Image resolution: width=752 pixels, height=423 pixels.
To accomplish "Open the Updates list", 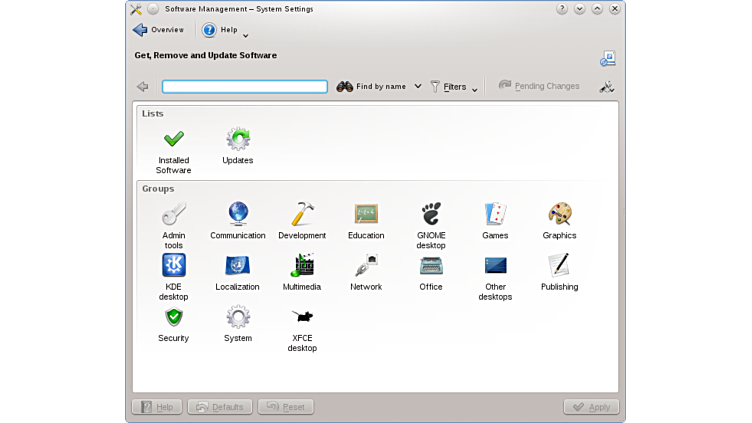I will coord(238,140).
